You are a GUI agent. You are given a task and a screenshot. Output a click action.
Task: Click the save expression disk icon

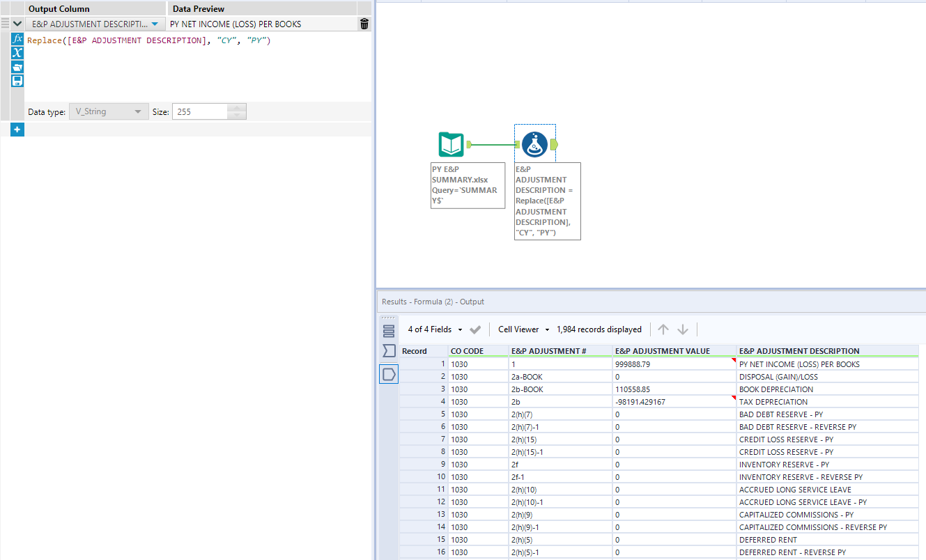[x=17, y=81]
